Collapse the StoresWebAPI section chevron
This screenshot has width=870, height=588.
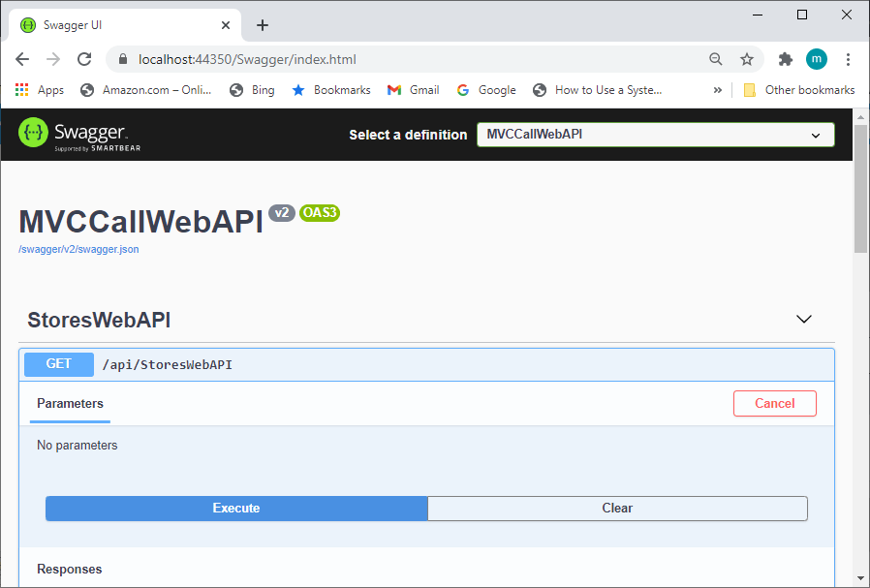(803, 319)
